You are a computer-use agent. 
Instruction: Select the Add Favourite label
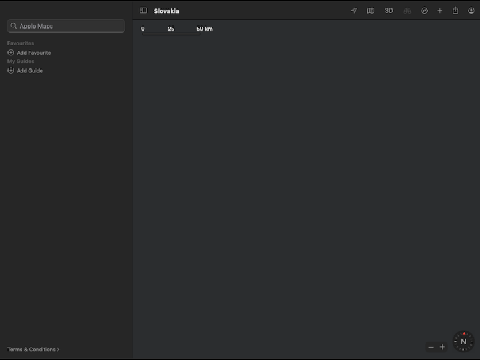(x=34, y=53)
